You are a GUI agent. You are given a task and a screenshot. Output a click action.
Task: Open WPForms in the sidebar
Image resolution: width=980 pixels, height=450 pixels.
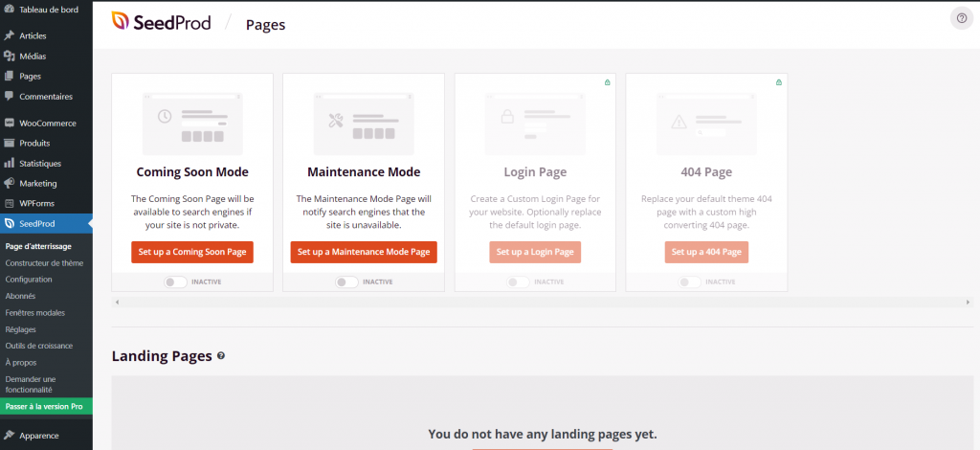point(35,204)
